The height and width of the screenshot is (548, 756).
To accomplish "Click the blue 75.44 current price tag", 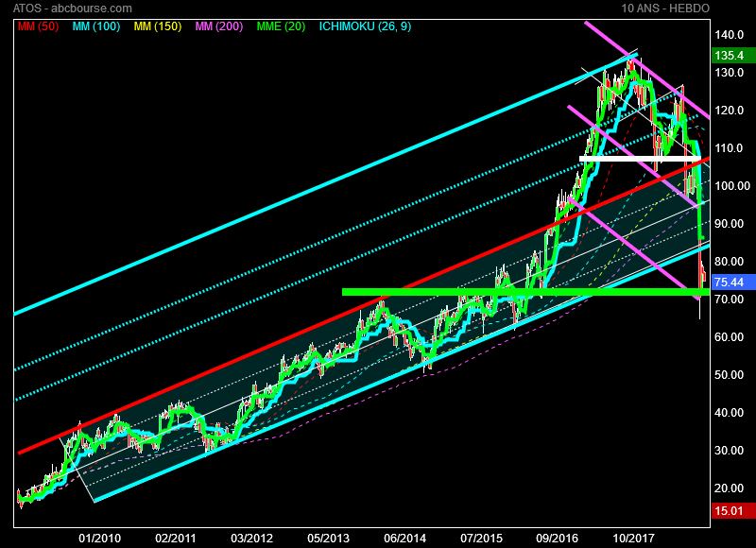I will click(x=733, y=282).
